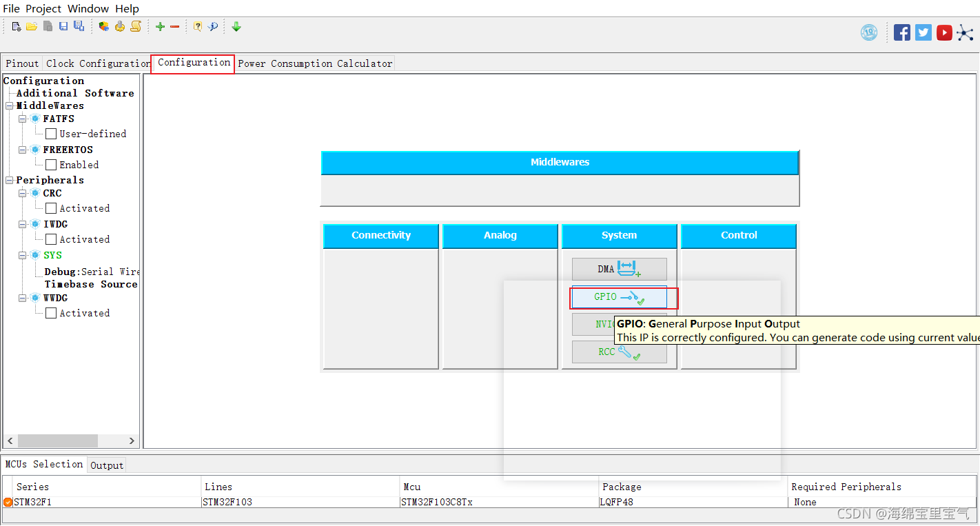The image size is (980, 526).
Task: Click the red minus icon
Action: coord(175,26)
